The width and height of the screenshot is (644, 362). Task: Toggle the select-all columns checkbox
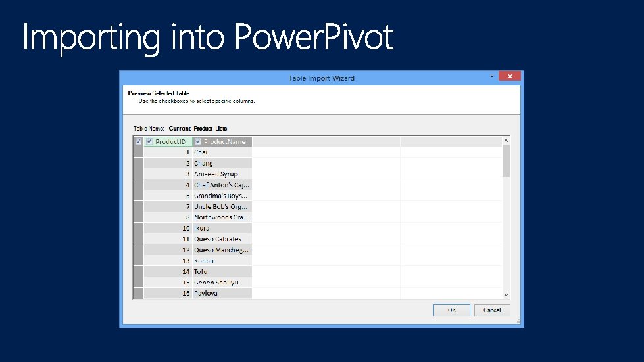point(138,141)
